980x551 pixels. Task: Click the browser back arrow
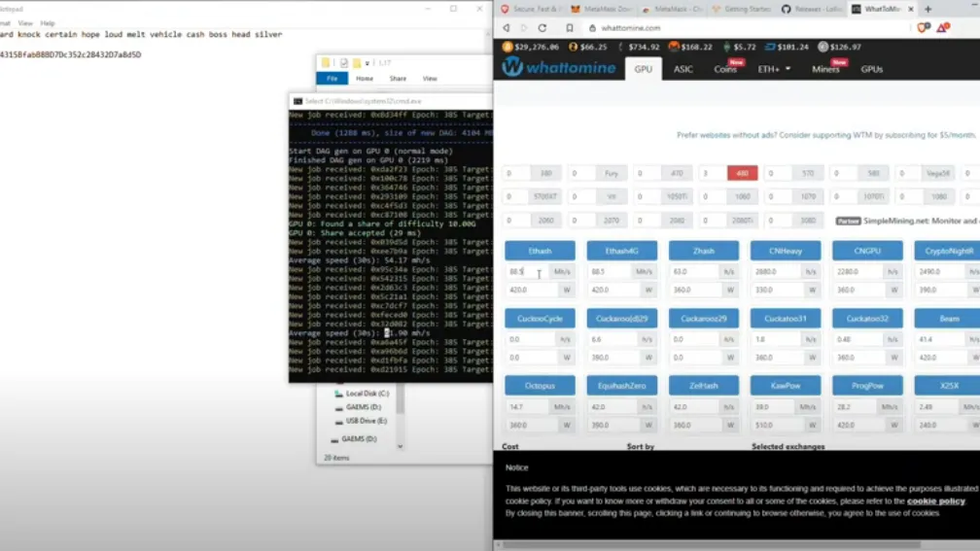pos(507,28)
